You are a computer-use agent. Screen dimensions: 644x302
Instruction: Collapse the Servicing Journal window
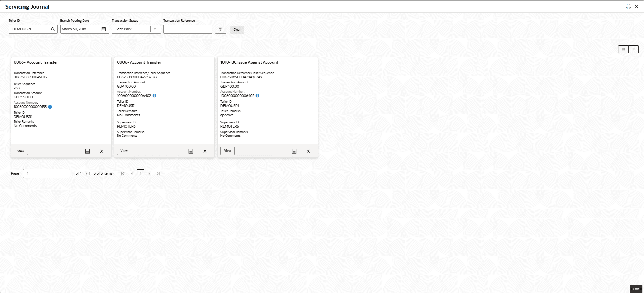628,6
